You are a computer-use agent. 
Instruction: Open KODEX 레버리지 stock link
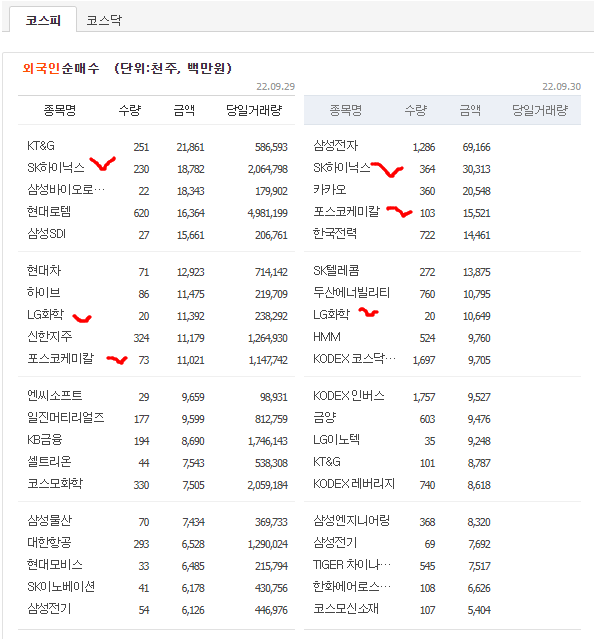[354, 484]
